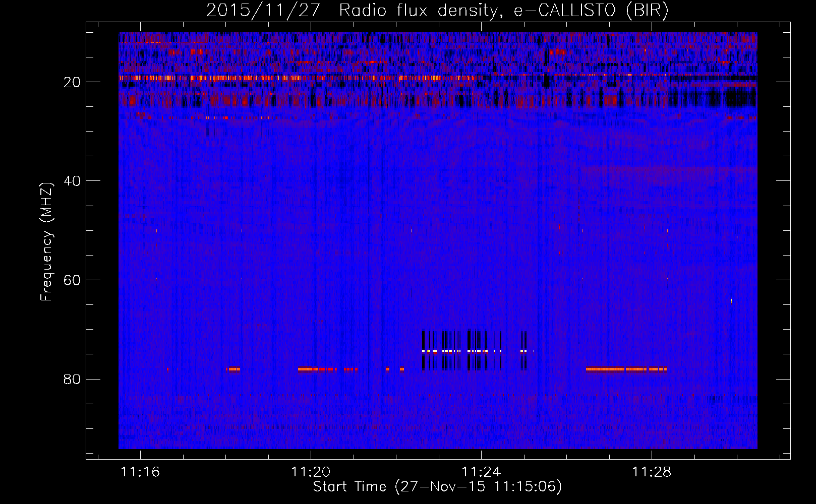
Task: Click the orange interference band at 11:20
Action: pos(328,369)
